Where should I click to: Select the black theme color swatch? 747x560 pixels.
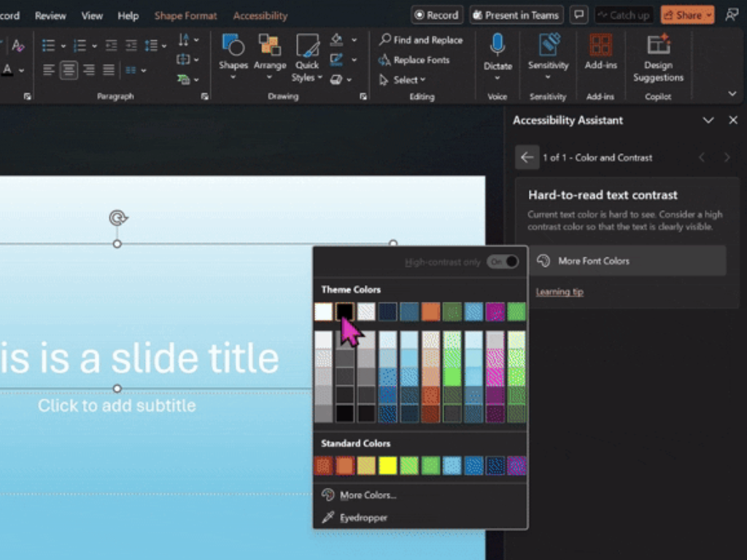point(344,311)
